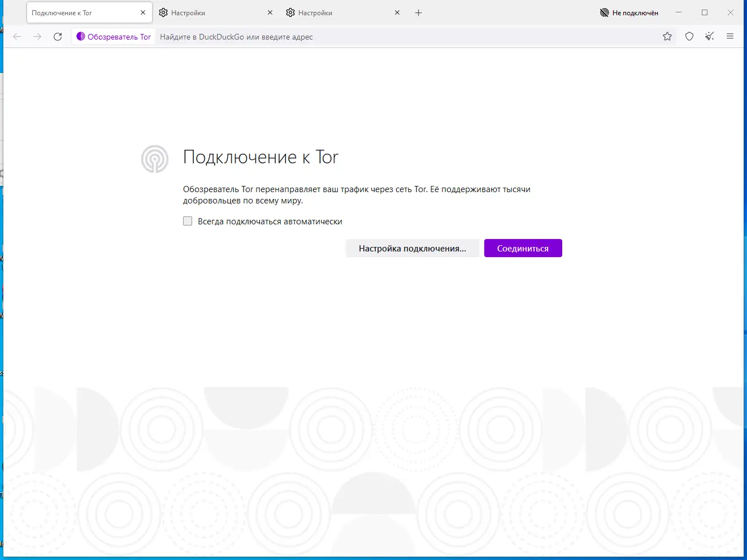Screen dimensions: 747x560
Task: Maximize the Tor Browser window
Action: 705,13
